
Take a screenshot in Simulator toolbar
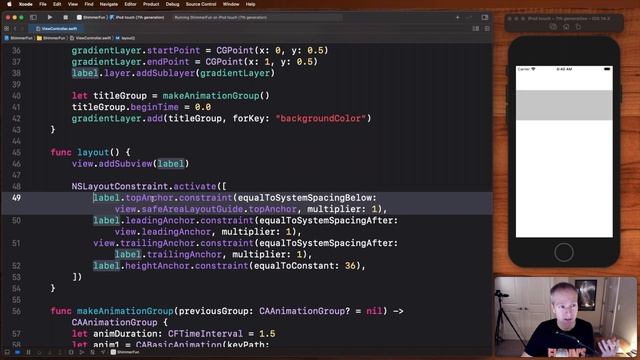(553, 27)
